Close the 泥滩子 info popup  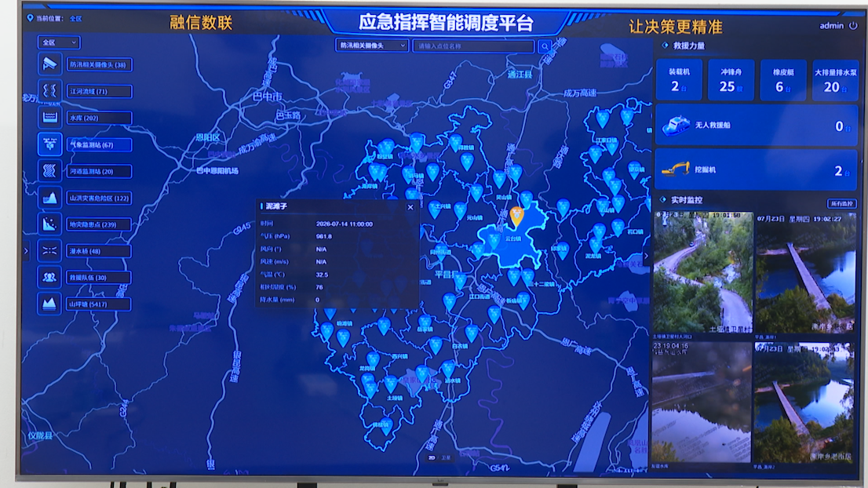(x=410, y=207)
